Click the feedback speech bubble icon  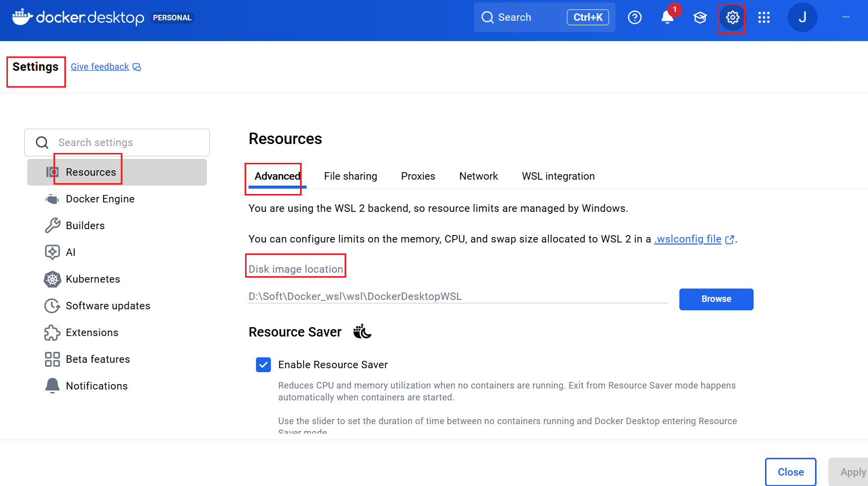137,67
